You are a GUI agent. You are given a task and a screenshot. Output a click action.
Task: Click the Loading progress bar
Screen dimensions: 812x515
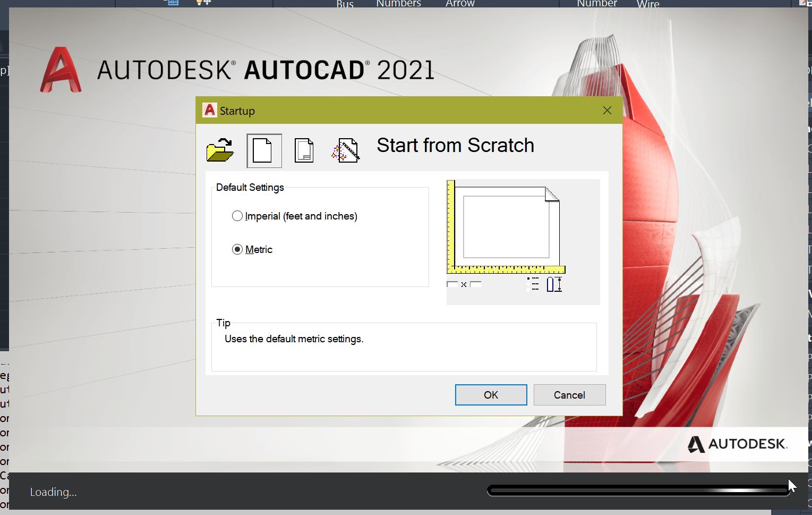point(639,491)
